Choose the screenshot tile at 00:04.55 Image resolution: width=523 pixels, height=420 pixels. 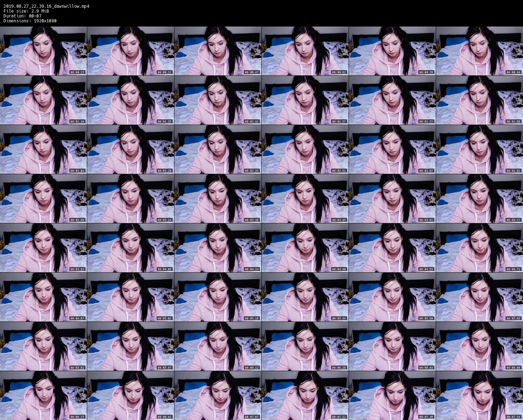click(x=392, y=248)
